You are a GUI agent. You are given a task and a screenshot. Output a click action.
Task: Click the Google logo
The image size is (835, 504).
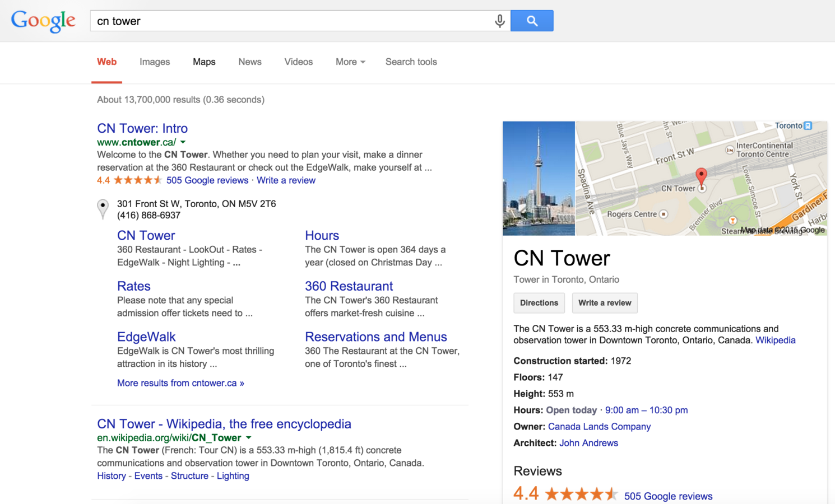click(43, 21)
